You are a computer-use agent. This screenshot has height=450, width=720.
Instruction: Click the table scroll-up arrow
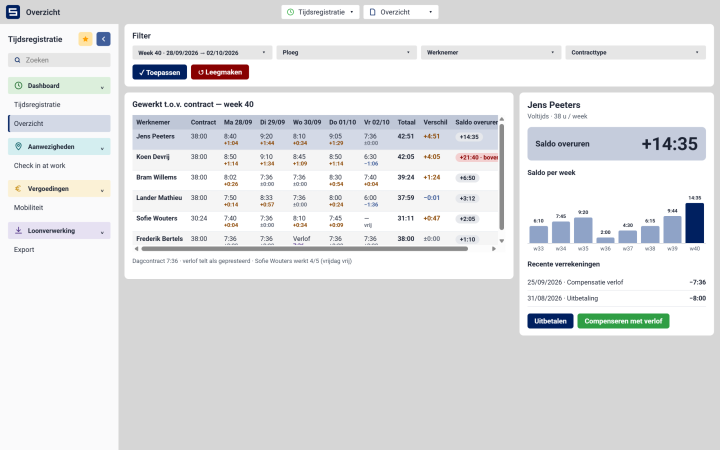pos(501,119)
